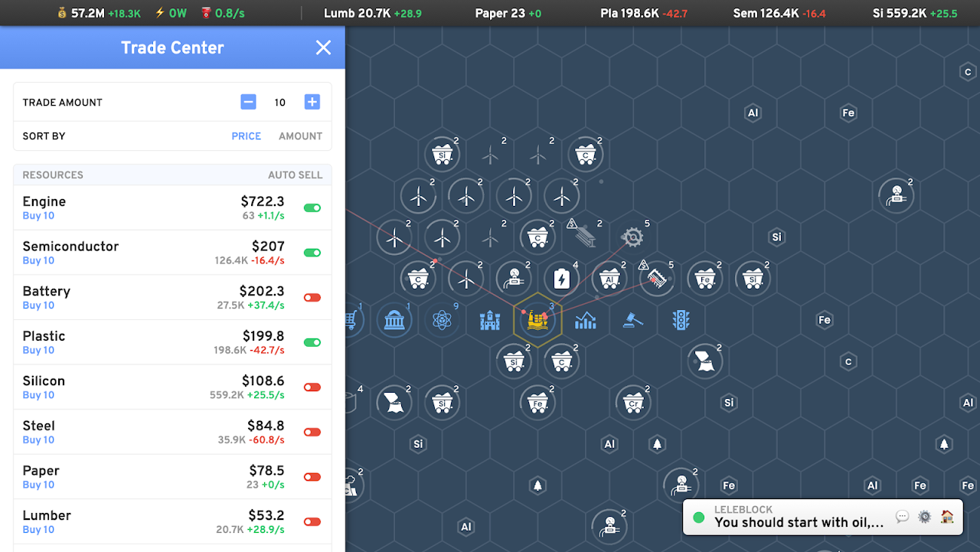980x552 pixels.
Task: Click Buy 10 under Silicon
Action: coord(38,395)
